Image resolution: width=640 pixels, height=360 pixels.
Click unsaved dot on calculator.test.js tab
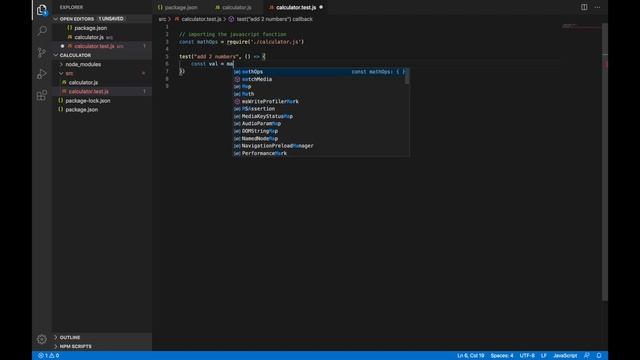click(321, 7)
